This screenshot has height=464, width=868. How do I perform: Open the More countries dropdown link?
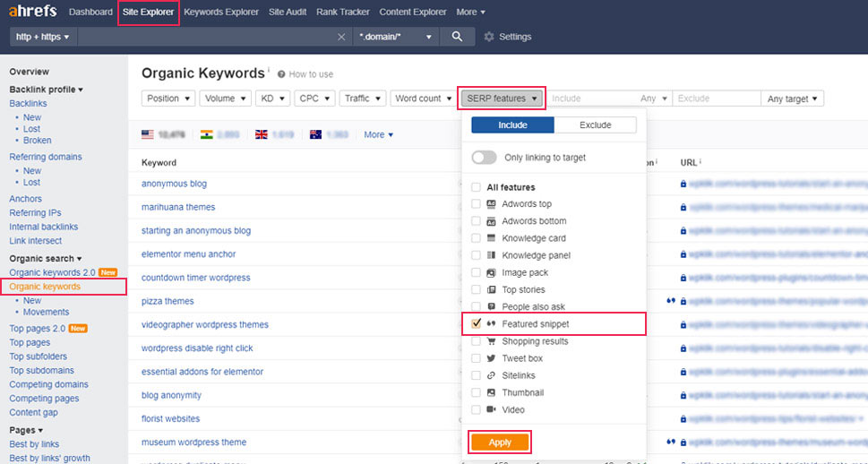tap(379, 134)
